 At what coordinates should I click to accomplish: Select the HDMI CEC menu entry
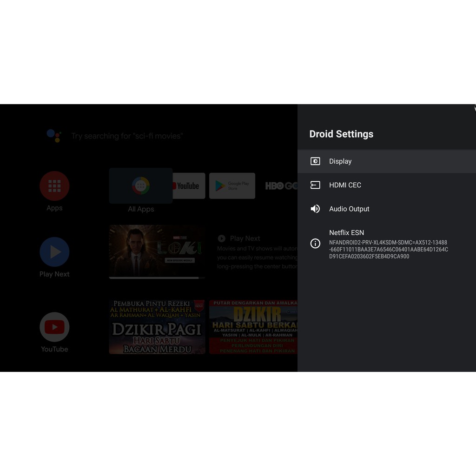click(345, 185)
